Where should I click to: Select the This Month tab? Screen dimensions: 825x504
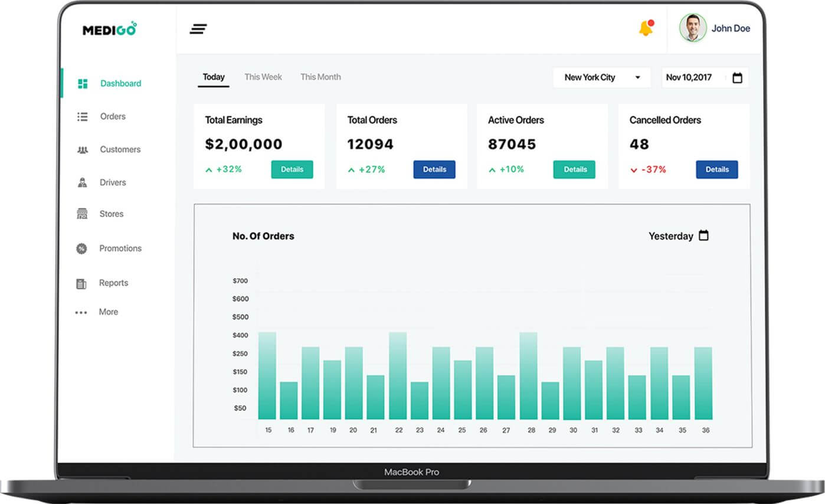coord(320,77)
